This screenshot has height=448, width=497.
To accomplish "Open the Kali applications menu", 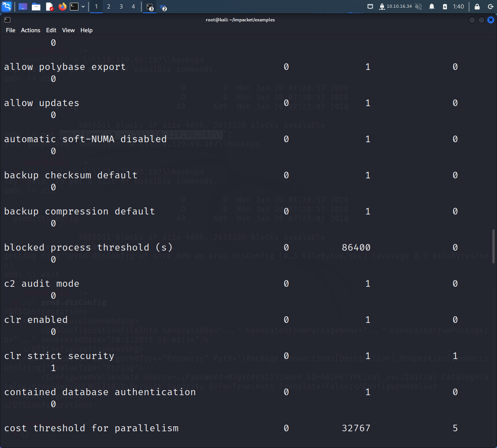I will point(7,6).
